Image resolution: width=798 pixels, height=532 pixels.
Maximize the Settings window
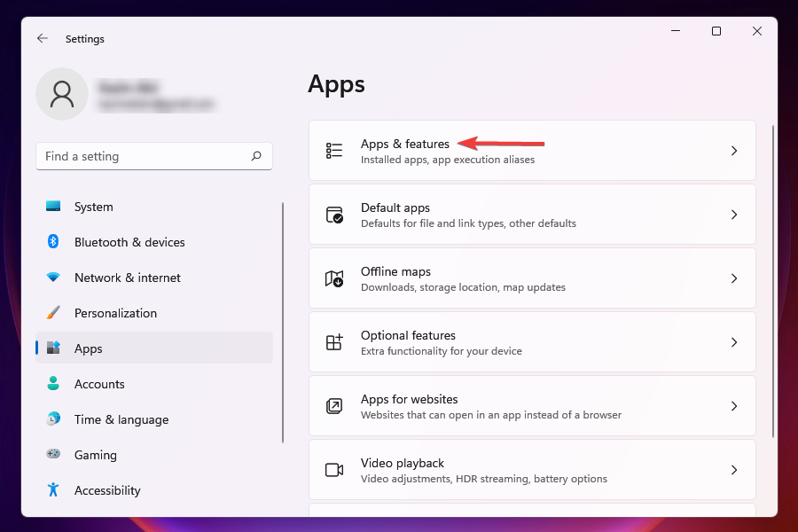click(x=716, y=31)
